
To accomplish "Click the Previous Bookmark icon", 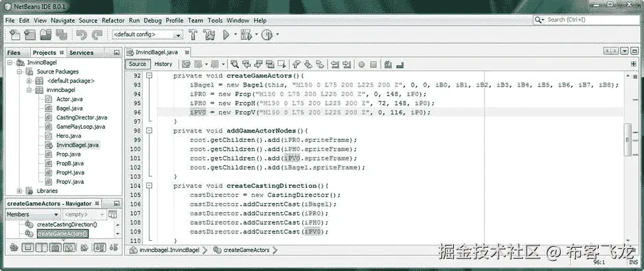I will (296, 64).
